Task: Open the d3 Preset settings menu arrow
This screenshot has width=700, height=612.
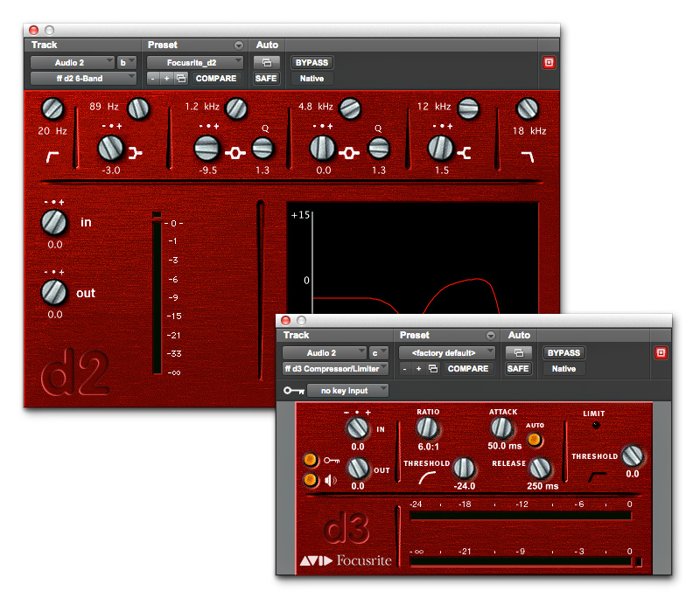Action: [491, 336]
